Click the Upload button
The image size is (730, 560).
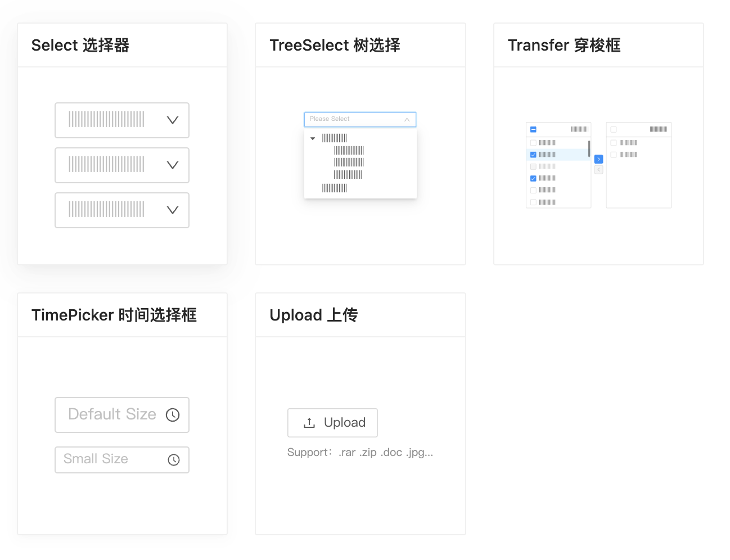click(332, 423)
